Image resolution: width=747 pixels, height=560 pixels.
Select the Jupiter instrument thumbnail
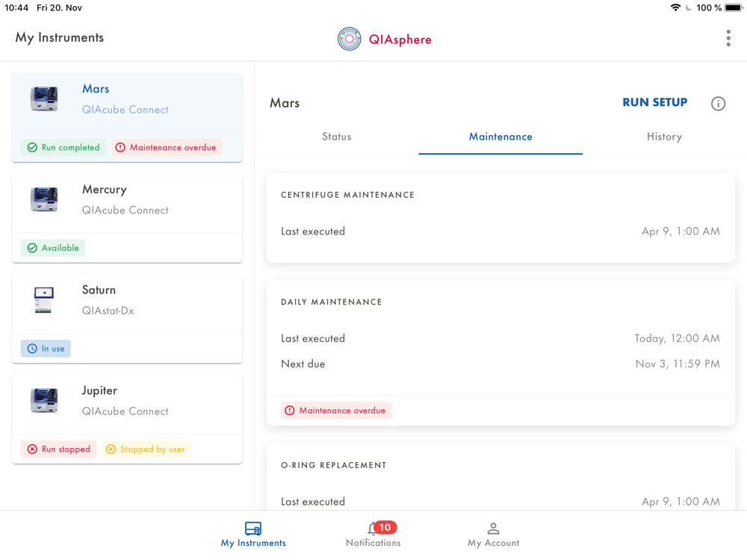pyautogui.click(x=44, y=400)
